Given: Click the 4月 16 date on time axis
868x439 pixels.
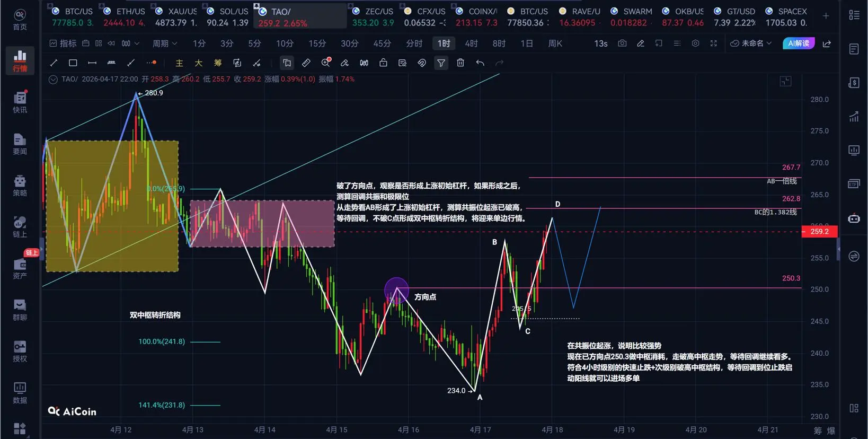Looking at the screenshot, I should tap(408, 430).
